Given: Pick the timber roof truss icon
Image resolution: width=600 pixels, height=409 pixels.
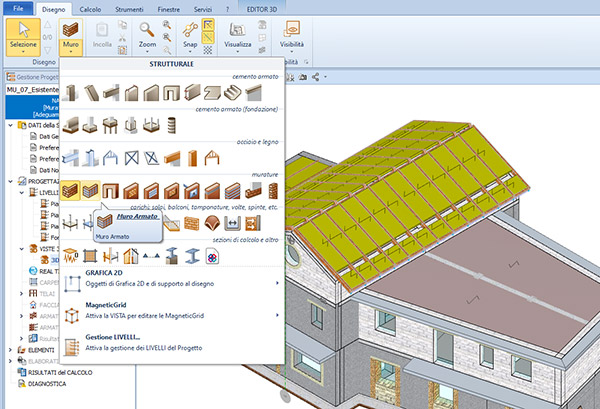Looking at the screenshot, I should click(x=212, y=158).
